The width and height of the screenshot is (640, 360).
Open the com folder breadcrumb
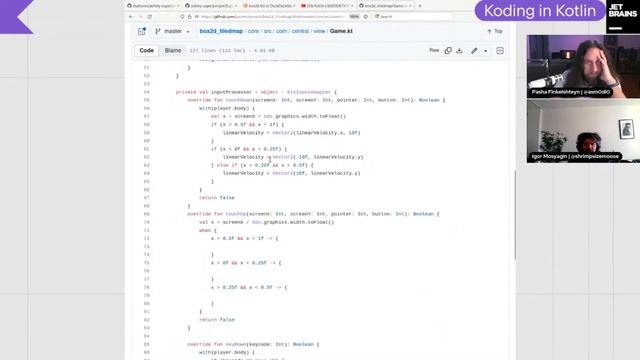pos(282,31)
